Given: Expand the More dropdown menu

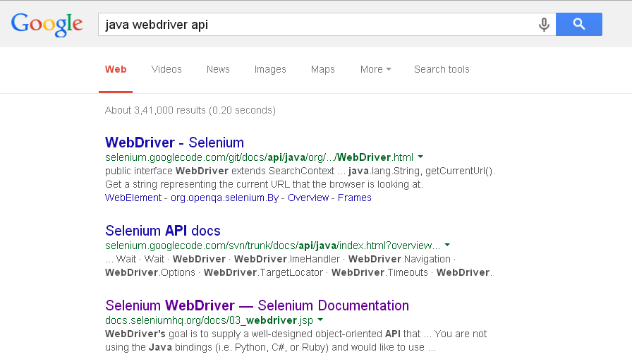Looking at the screenshot, I should point(376,69).
